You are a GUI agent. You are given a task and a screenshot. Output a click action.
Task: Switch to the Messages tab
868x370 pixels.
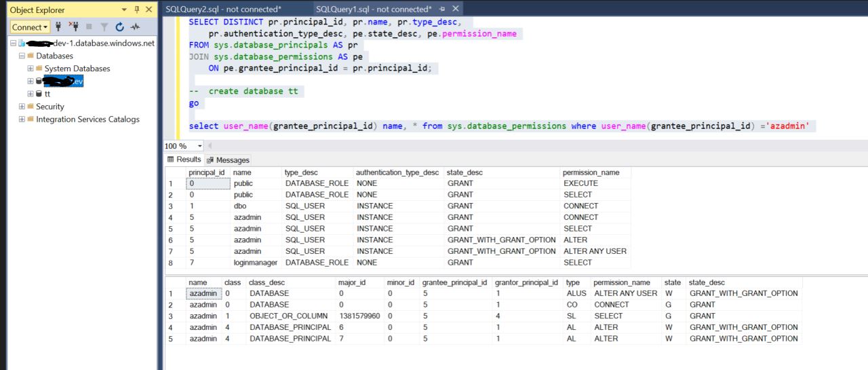(229, 160)
